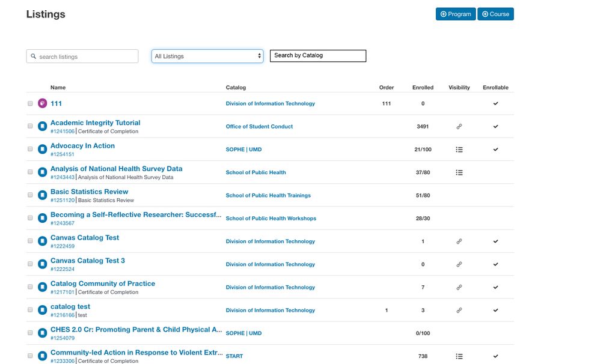This screenshot has height=364, width=600.
Task: Click enrollable checkmark in Canvas Catalog Test row
Action: coord(495,241)
